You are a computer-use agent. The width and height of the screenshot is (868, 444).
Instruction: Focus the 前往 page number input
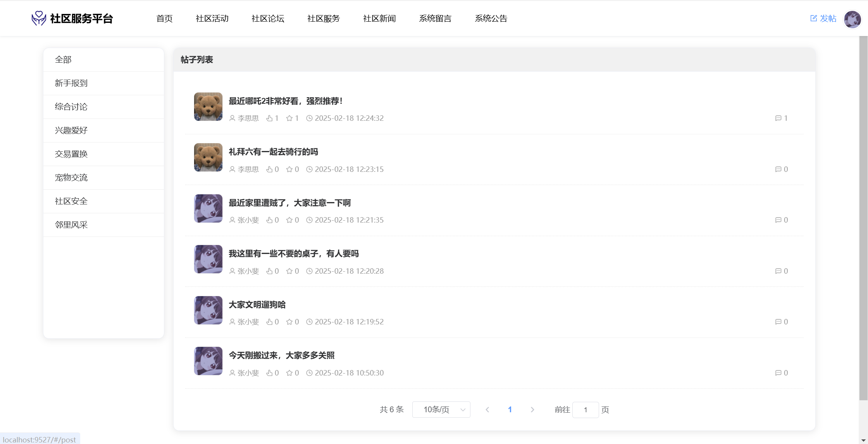tap(585, 410)
